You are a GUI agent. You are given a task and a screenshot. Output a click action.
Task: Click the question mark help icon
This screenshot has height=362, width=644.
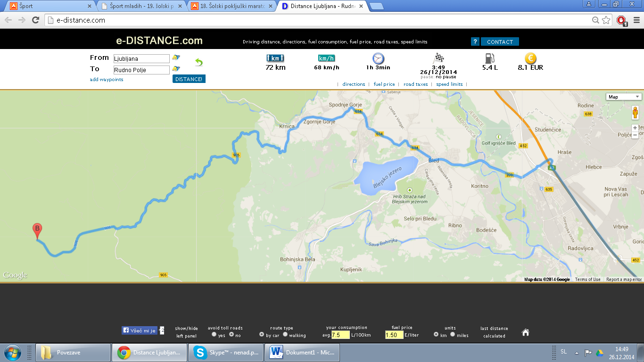475,41
